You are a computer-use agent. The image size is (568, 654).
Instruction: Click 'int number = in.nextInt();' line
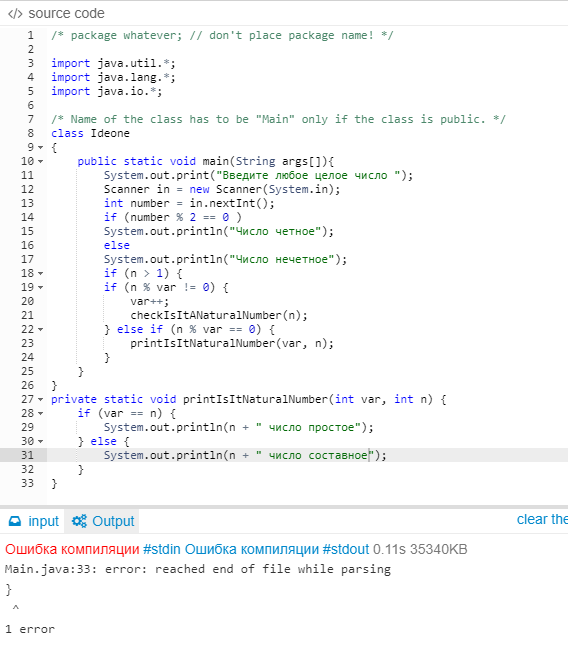click(189, 204)
